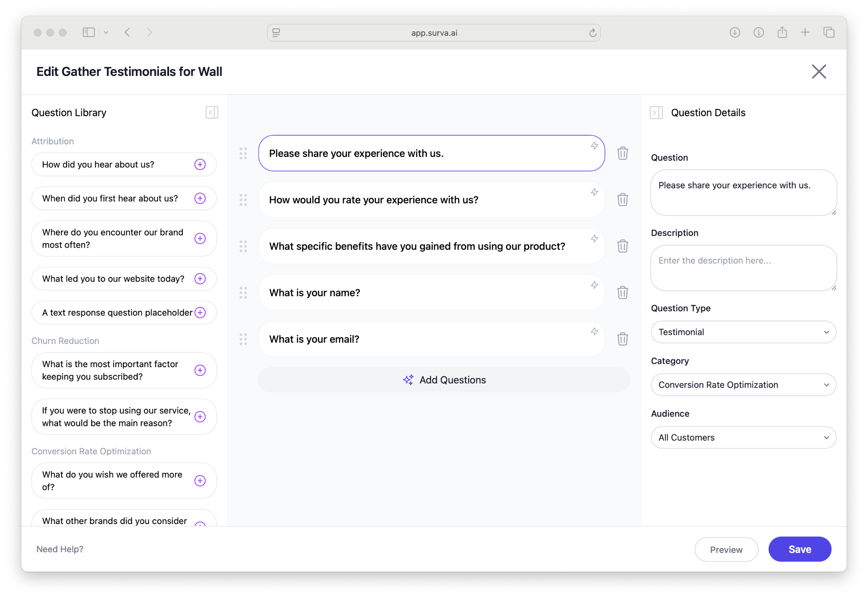Click the Save button
The height and width of the screenshot is (598, 868).
[x=799, y=549]
